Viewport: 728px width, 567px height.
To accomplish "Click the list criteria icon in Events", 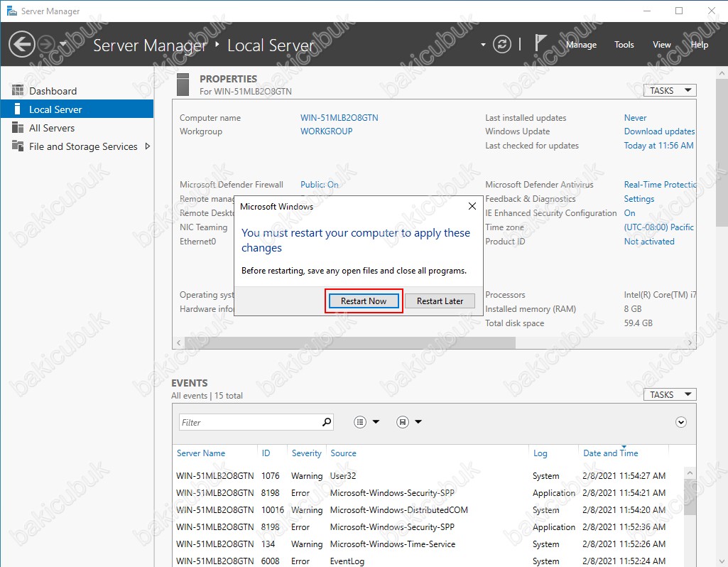I will click(360, 421).
